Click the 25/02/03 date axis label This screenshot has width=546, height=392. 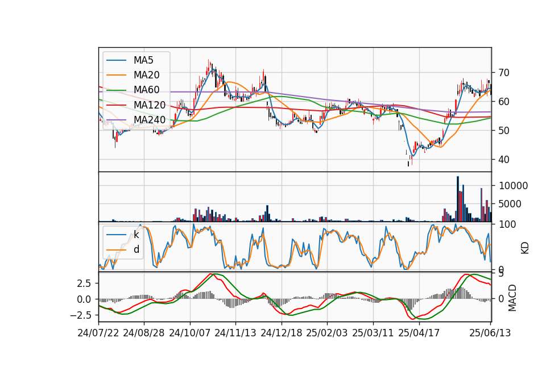[327, 333]
